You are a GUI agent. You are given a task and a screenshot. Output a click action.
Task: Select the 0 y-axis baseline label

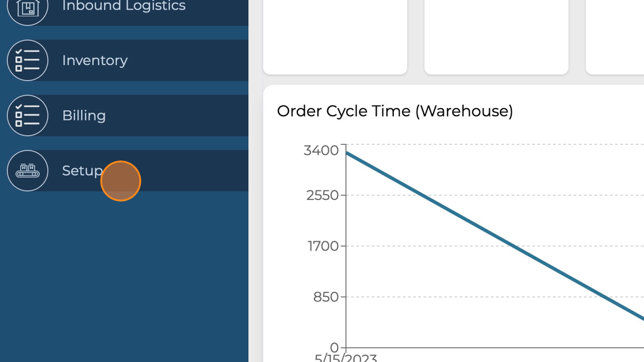click(334, 348)
